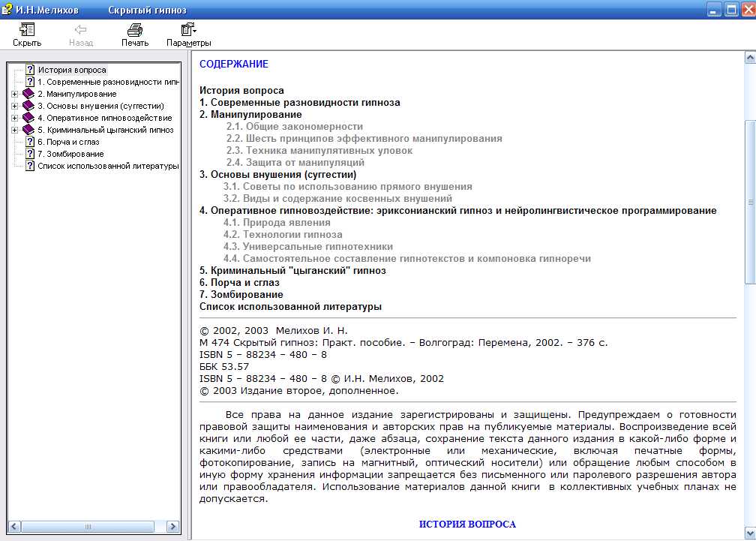
Task: Click the tree pane's horizontal scrollbar thumb
Action: pyautogui.click(x=88, y=527)
